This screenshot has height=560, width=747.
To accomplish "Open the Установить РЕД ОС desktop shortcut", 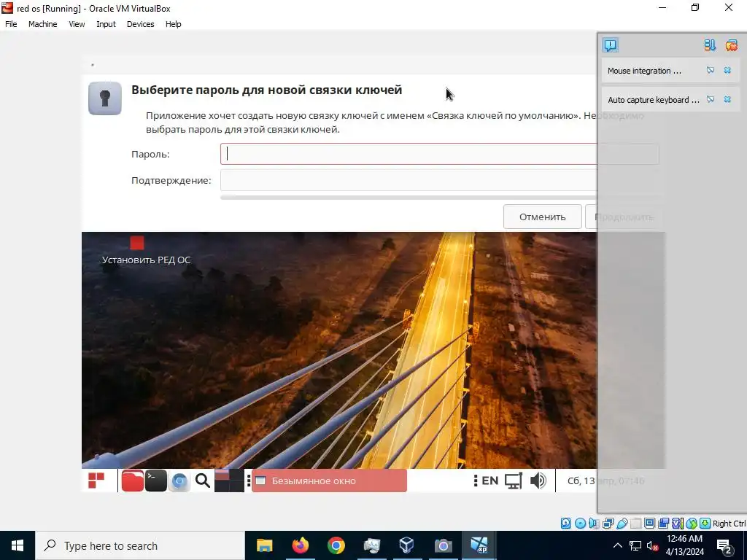I will tap(145, 251).
